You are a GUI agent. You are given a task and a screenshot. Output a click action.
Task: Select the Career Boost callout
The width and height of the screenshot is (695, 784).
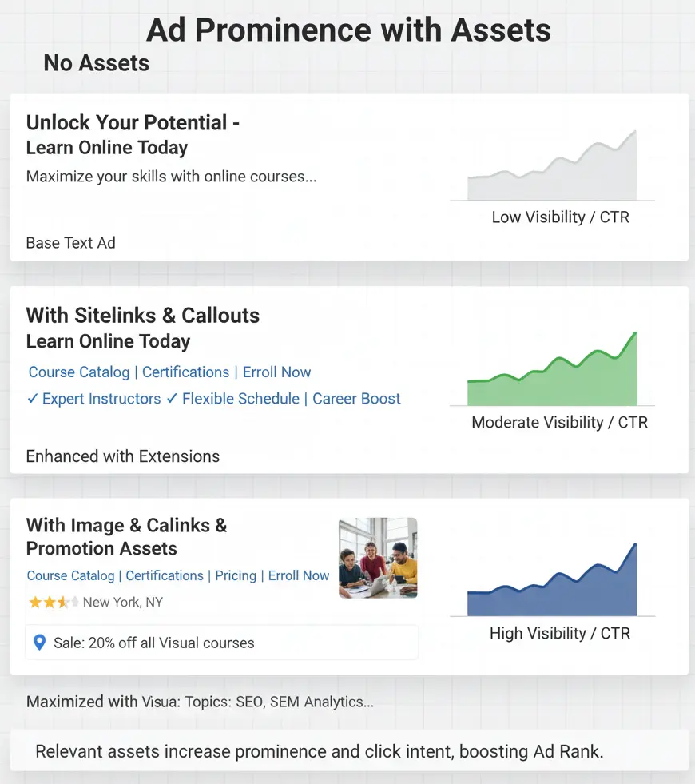click(x=356, y=399)
